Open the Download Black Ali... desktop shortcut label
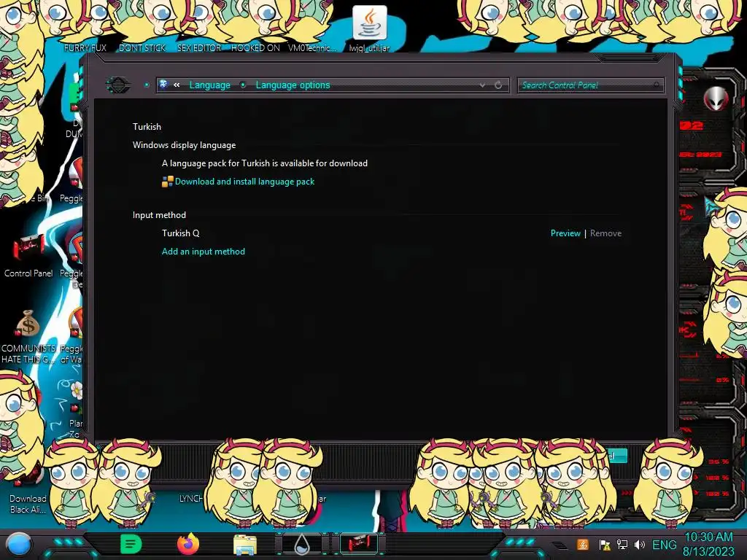This screenshot has width=747, height=560. pos(28,504)
